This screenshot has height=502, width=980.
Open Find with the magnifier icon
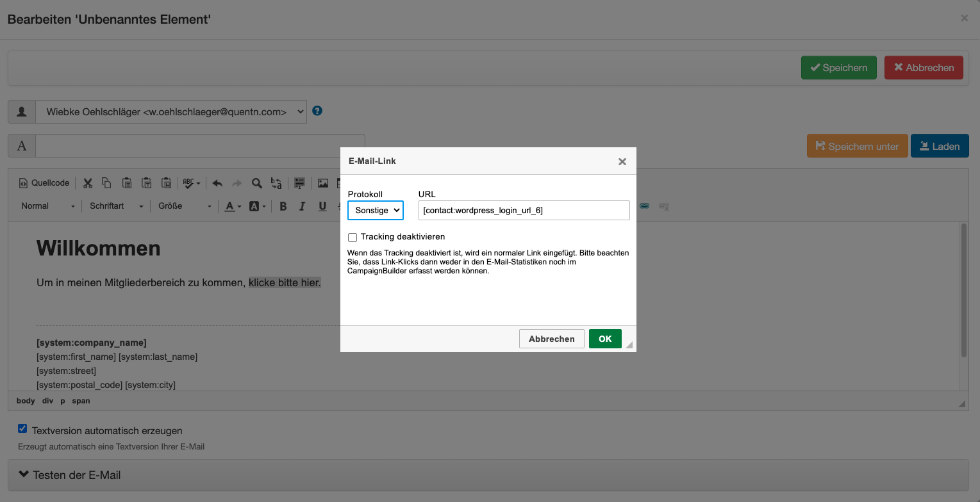[x=256, y=183]
